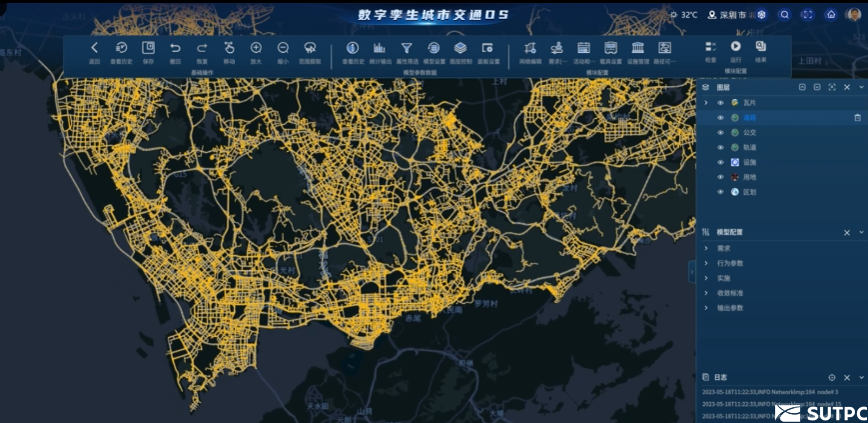This screenshot has width=868, height=423.
Task: Click the 缩小 zoom out icon
Action: 283,48
